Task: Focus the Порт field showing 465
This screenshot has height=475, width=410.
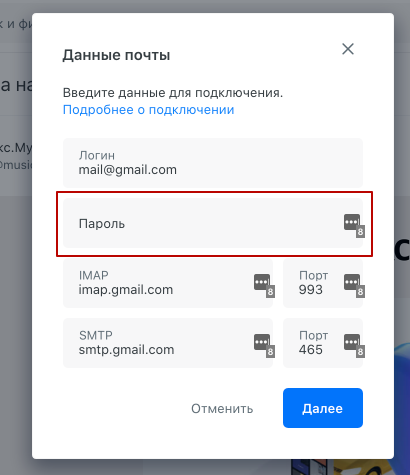Action: click(323, 343)
